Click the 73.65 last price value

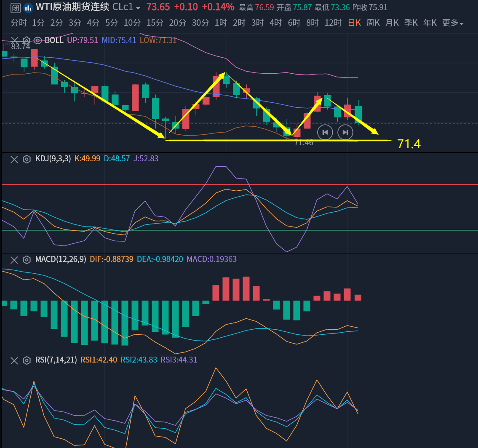[x=158, y=7]
